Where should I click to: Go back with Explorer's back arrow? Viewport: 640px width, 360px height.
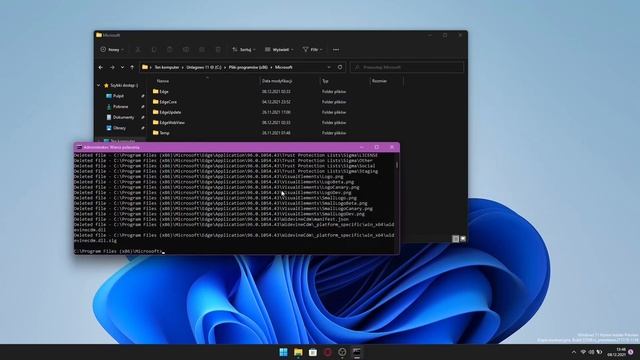pos(101,67)
